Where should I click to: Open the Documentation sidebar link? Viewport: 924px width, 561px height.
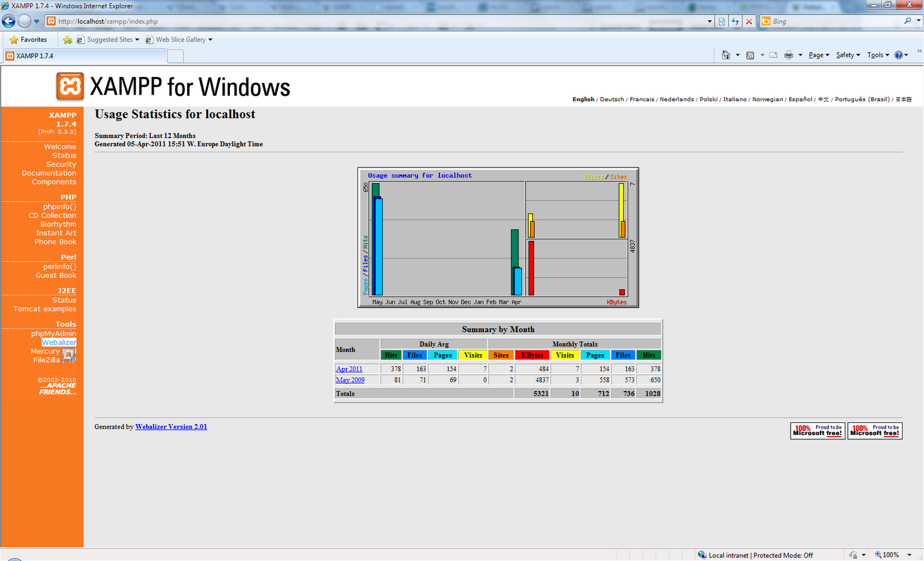[x=49, y=173]
